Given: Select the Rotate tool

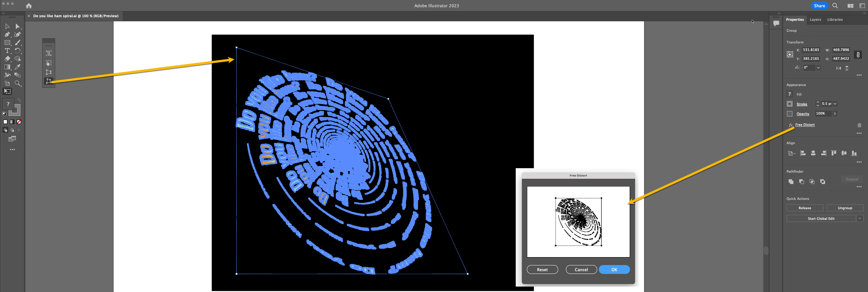Looking at the screenshot, I should pos(18,50).
